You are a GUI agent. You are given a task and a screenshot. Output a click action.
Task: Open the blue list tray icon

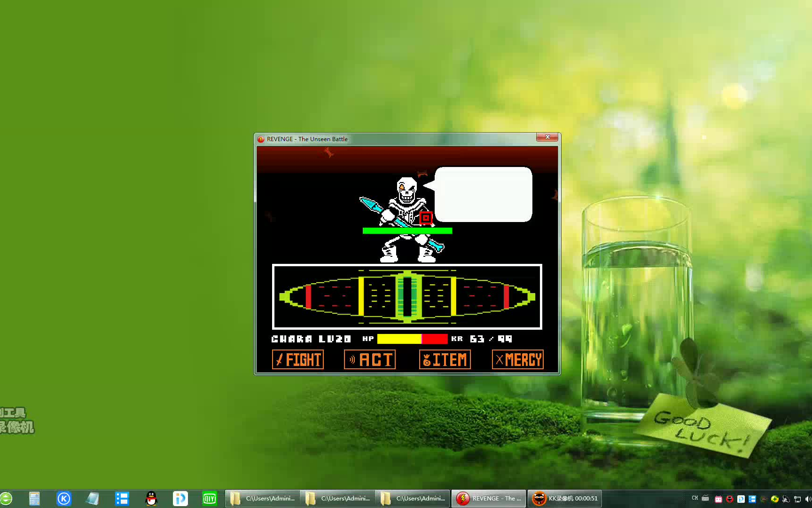[752, 499]
